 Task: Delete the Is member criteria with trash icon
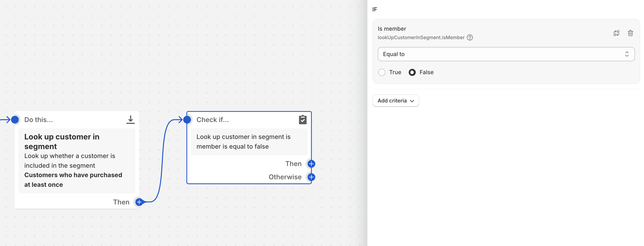click(630, 33)
